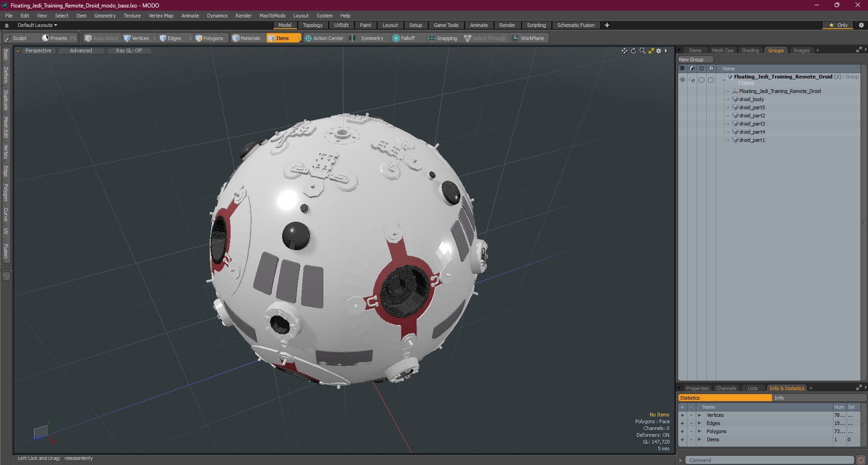
Task: Switch to the Items panel tab
Action: 695,51
